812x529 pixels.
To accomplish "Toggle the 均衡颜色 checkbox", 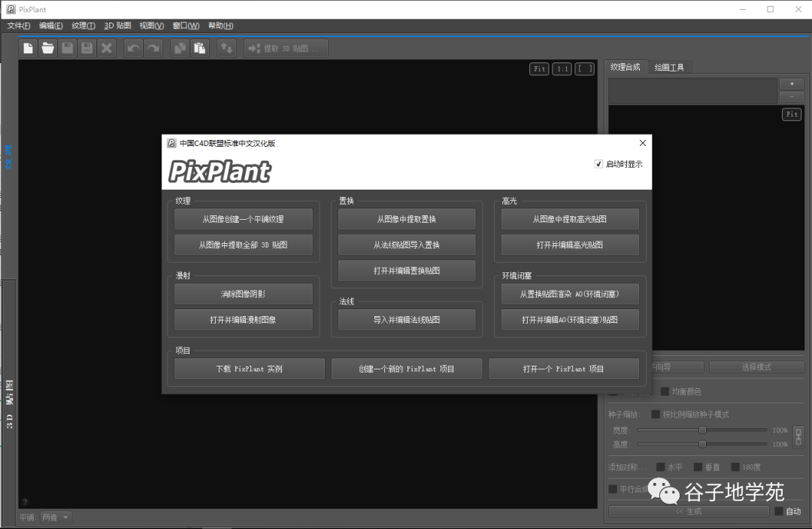I will coord(665,391).
